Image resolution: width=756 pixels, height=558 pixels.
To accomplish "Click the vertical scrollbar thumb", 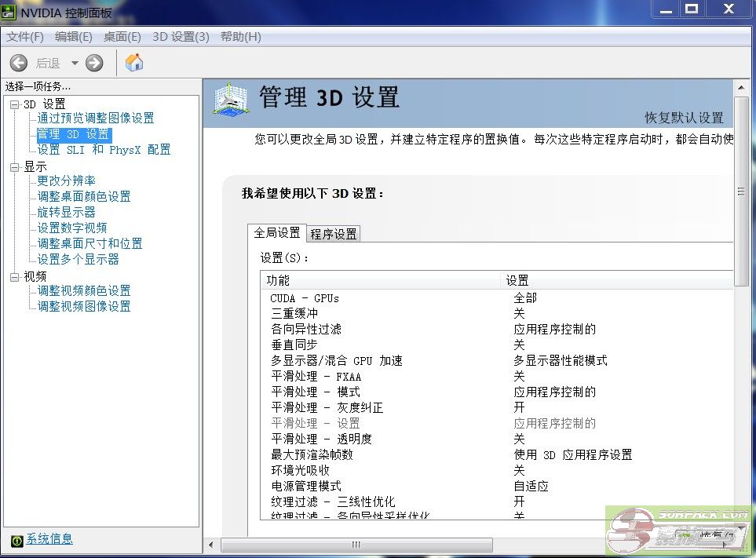I will [x=741, y=191].
